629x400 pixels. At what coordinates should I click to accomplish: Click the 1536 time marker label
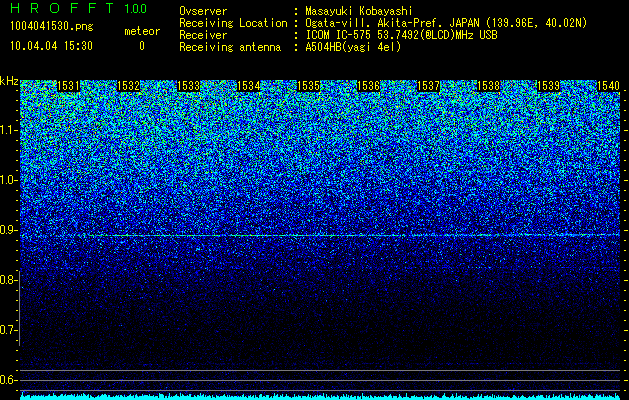click(x=369, y=86)
